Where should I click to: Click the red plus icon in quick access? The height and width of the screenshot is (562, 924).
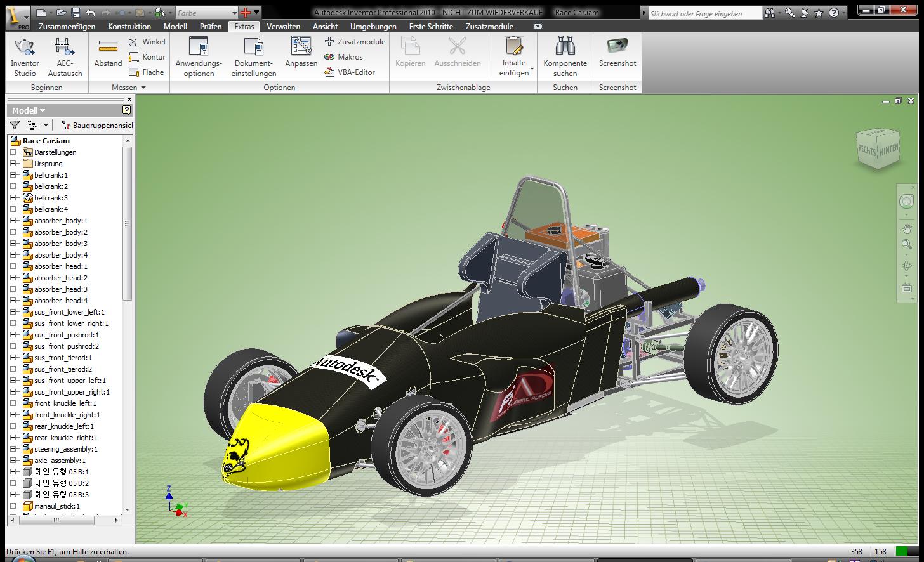[246, 13]
